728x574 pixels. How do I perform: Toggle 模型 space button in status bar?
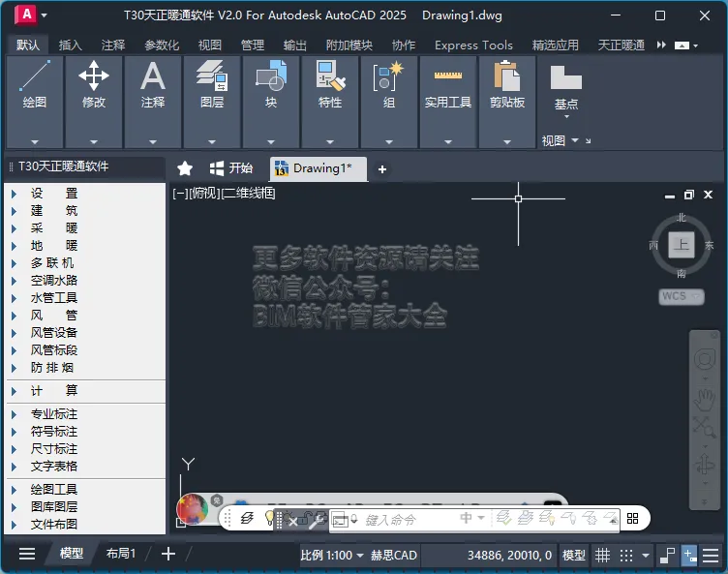574,555
